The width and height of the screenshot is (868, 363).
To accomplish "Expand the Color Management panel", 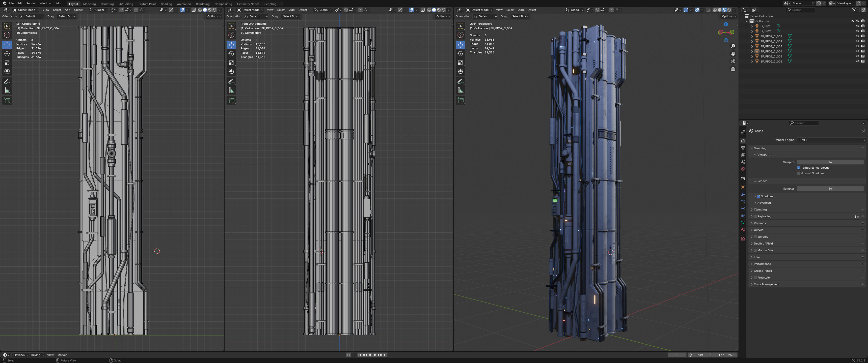I will pos(766,284).
